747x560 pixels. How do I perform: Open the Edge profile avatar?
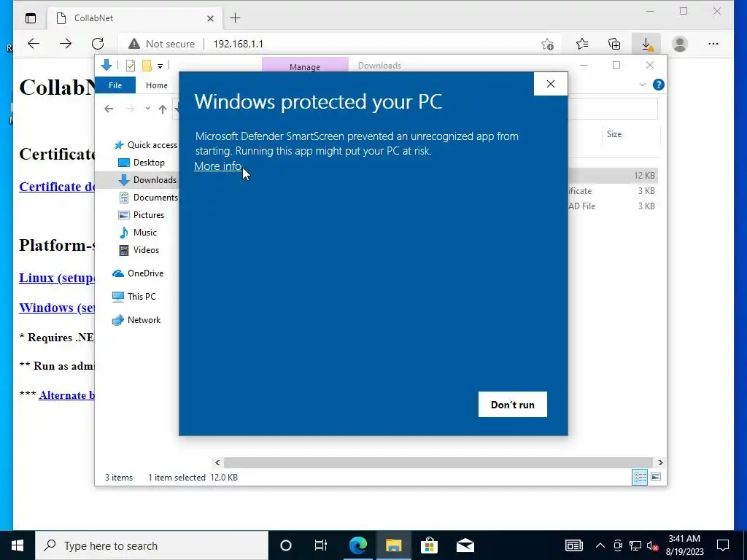click(680, 44)
